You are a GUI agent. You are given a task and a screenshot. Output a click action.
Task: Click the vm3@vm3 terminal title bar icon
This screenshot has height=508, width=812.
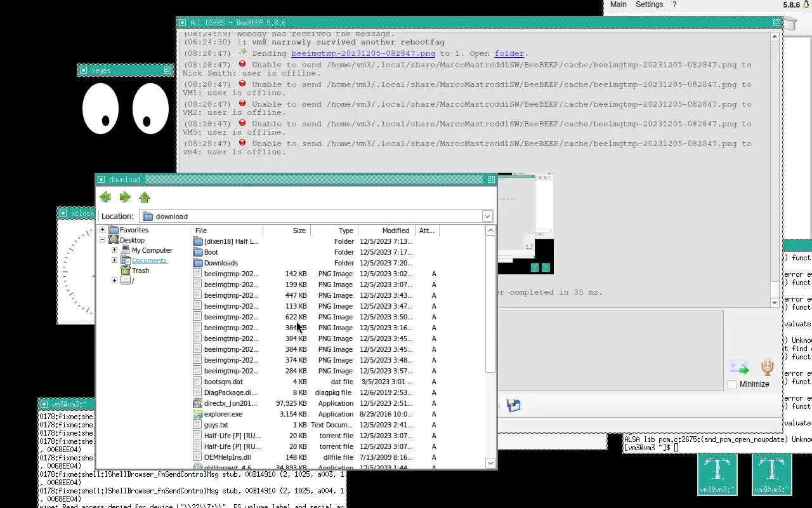click(x=44, y=404)
